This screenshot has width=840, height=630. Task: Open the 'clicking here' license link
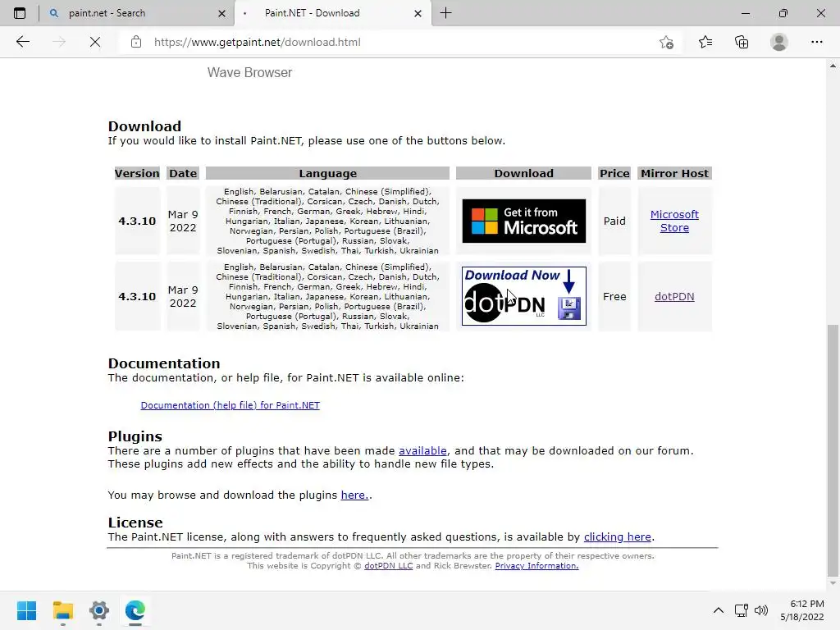(x=618, y=536)
